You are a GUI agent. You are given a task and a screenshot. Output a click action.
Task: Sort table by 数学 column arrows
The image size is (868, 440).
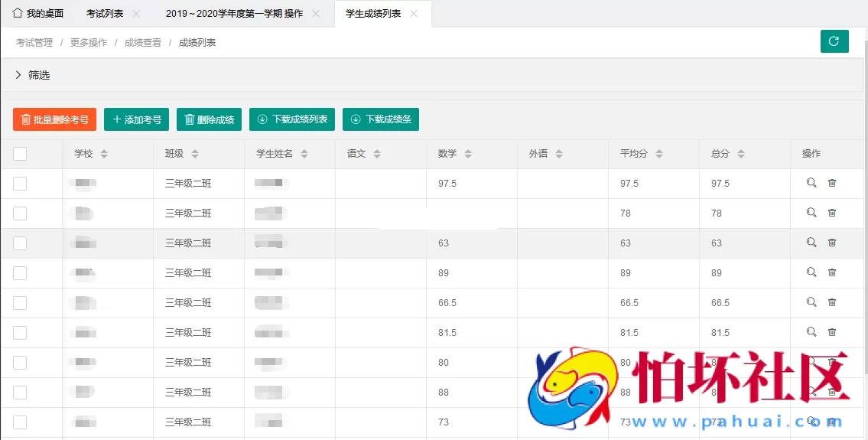468,154
